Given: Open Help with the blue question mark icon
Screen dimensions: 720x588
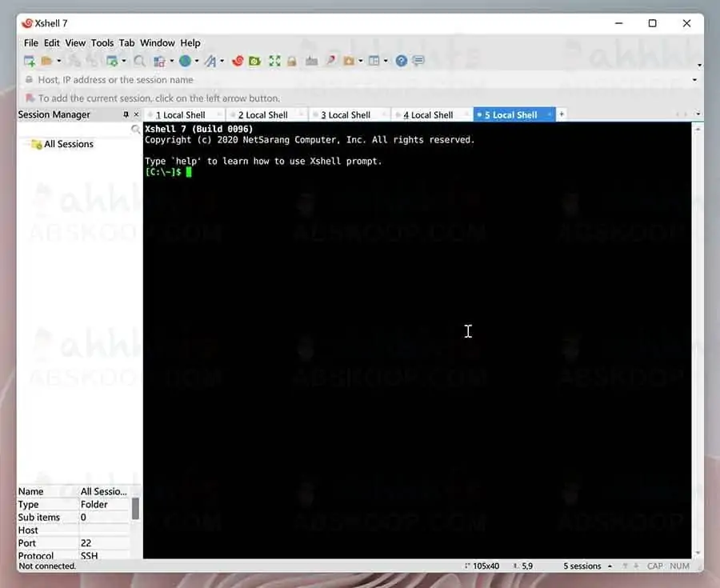Looking at the screenshot, I should tap(402, 61).
